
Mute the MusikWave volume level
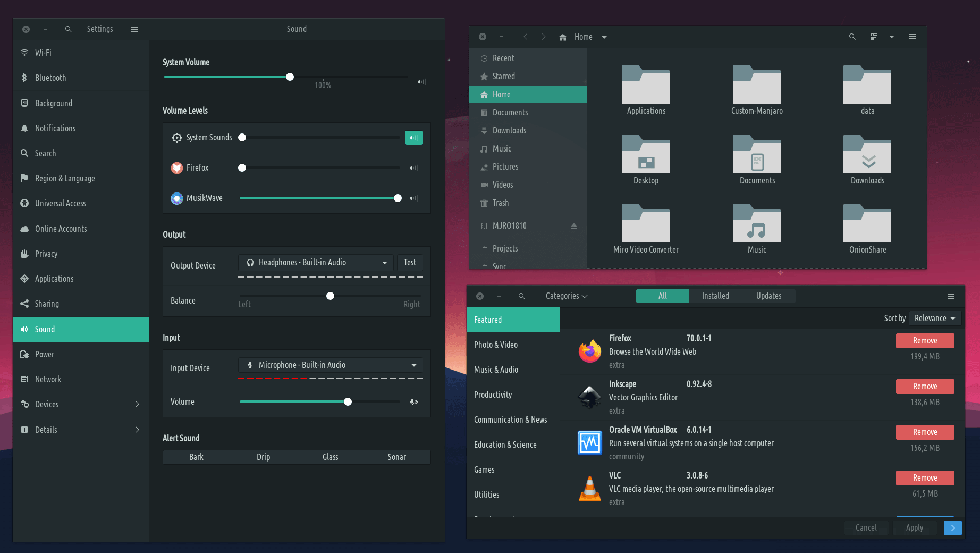tap(413, 198)
